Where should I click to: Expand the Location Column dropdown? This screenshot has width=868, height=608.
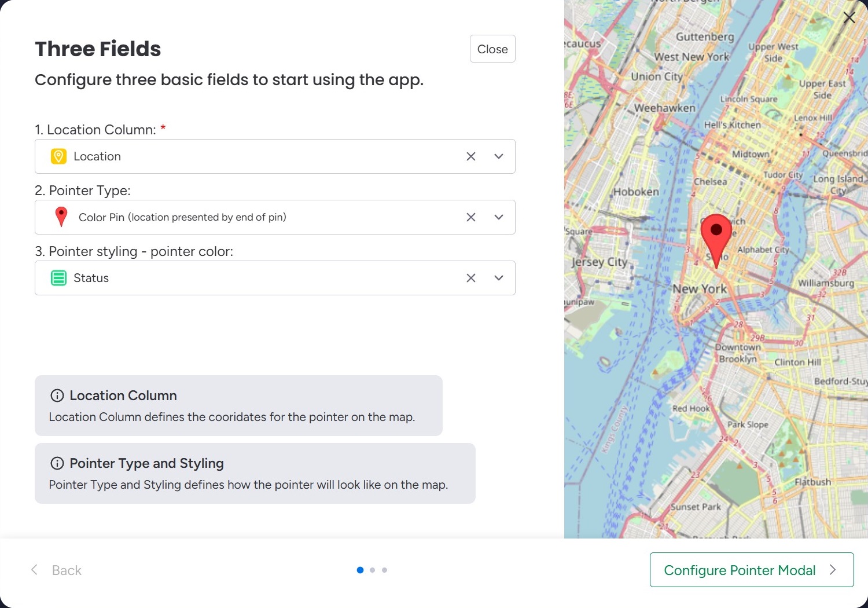tap(499, 156)
